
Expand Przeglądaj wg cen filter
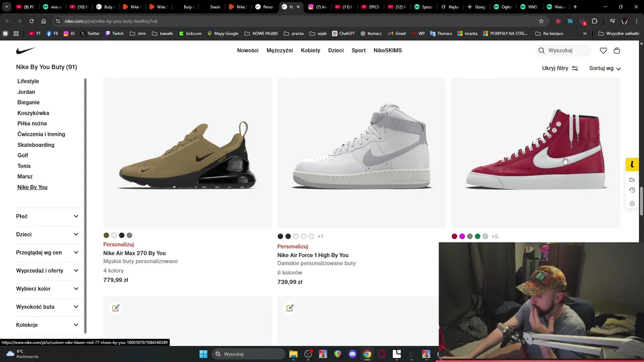48,252
